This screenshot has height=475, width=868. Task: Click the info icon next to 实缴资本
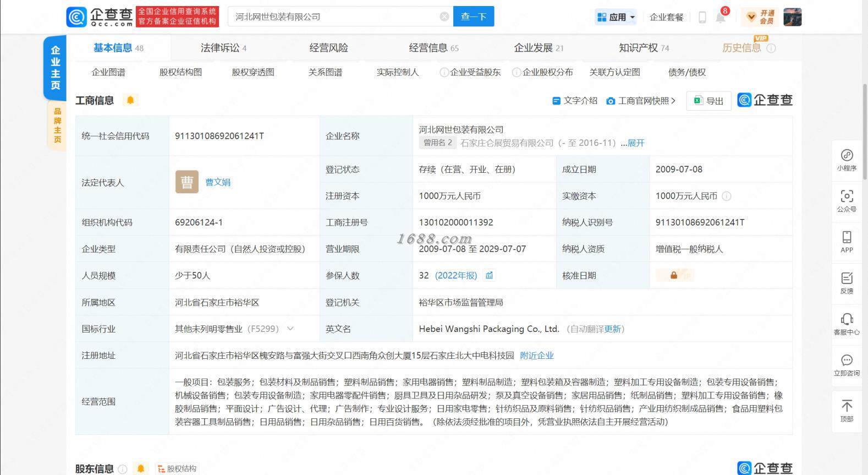point(726,196)
